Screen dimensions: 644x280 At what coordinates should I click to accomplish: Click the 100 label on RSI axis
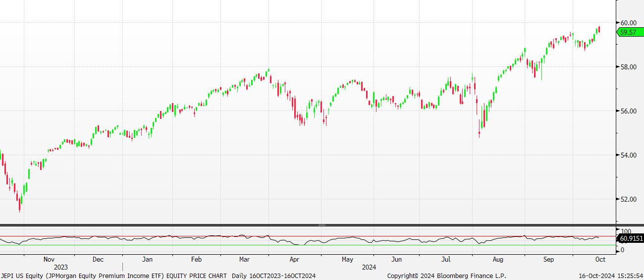(626, 232)
